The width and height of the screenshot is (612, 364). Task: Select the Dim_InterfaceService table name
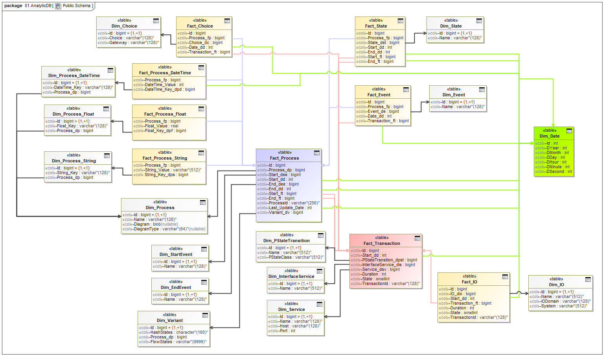point(292,276)
